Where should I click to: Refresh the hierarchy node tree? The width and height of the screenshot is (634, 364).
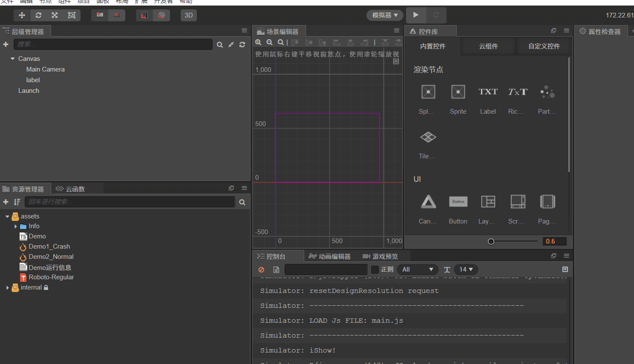pos(242,45)
